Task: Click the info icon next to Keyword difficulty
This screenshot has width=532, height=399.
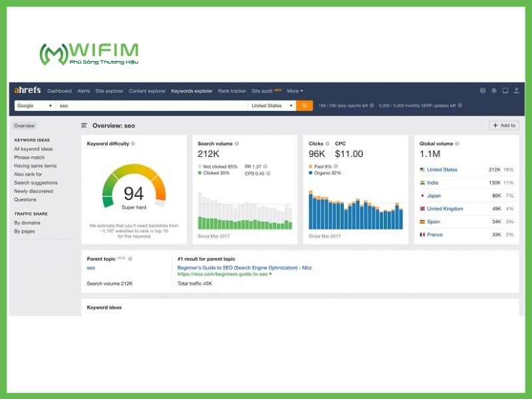Action: tap(133, 144)
